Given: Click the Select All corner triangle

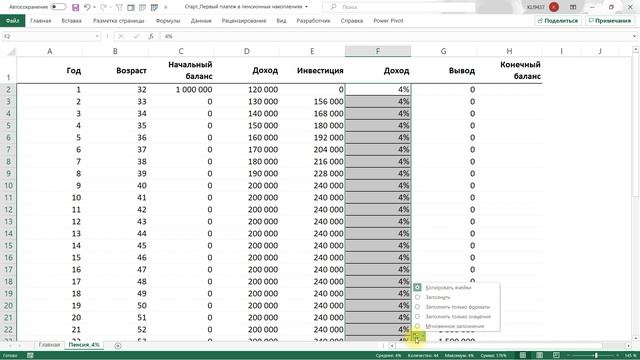Looking at the screenshot, I should coord(11,51).
